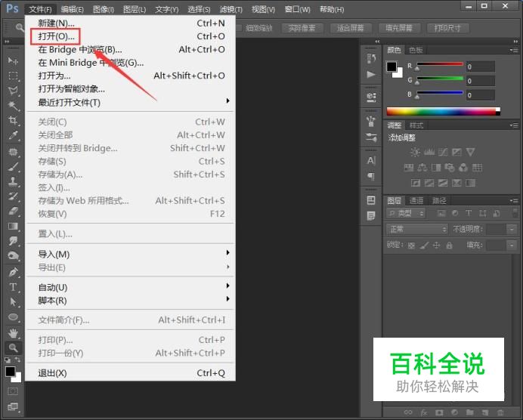Open the History panel icon
The height and width of the screenshot is (420, 523).
pyautogui.click(x=371, y=58)
